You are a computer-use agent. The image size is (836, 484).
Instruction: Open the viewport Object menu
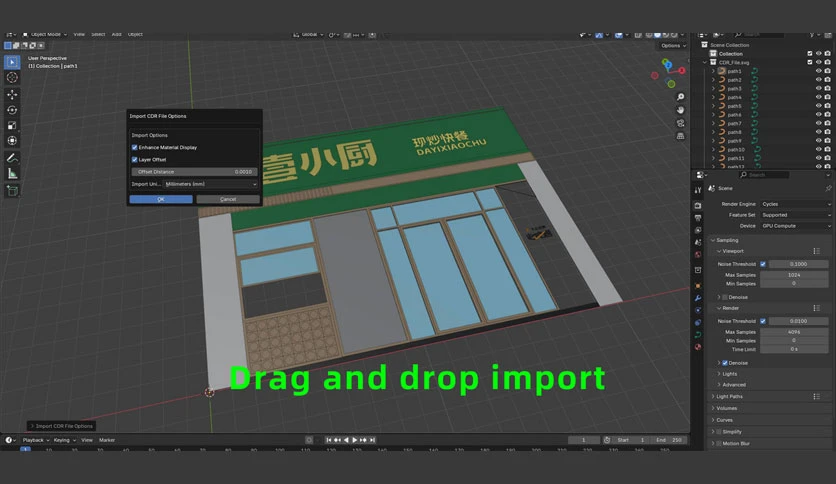pos(135,35)
